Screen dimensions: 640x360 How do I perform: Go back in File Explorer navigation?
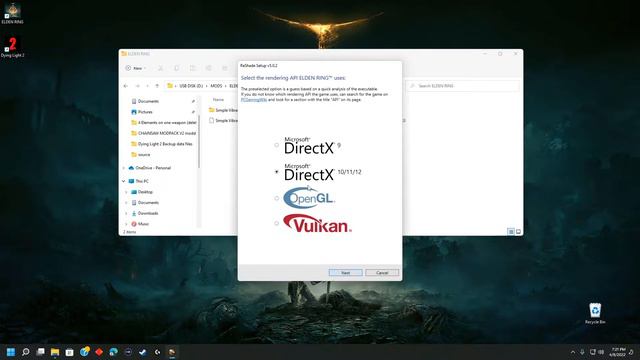click(x=126, y=86)
